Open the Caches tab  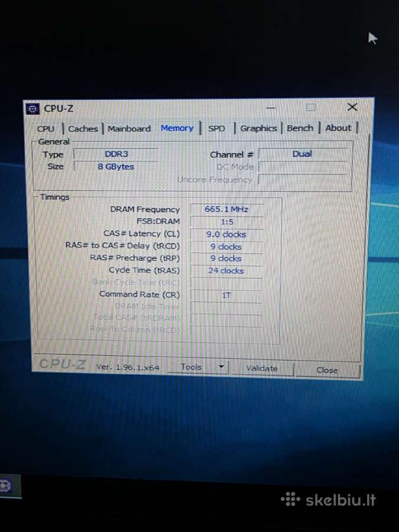coord(83,129)
